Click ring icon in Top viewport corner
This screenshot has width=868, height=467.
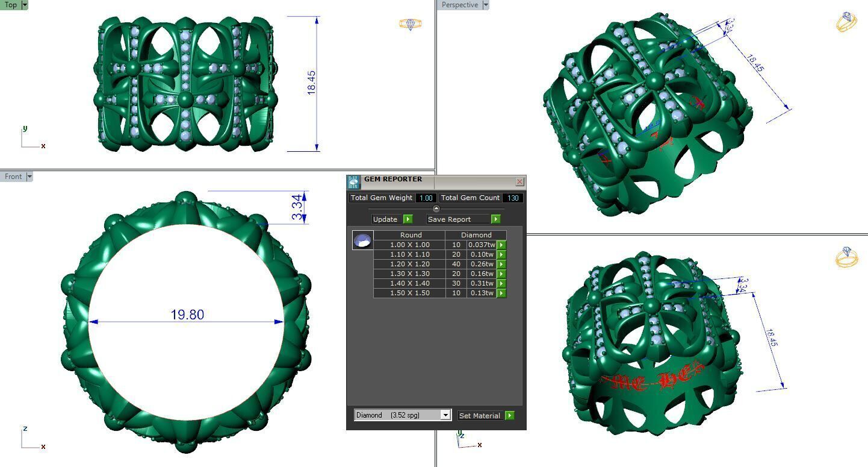point(411,24)
